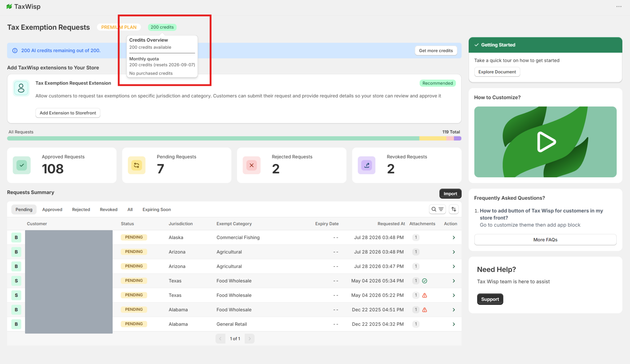Image resolution: width=630 pixels, height=364 pixels.
Task: Open the Alabama Food Wholesale request chevron
Action: tap(454, 310)
